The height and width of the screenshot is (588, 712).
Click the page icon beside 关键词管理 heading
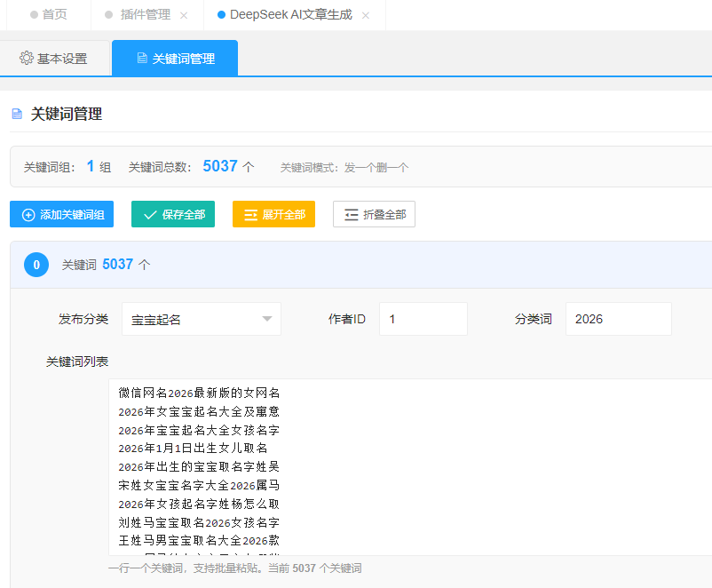[x=16, y=115]
